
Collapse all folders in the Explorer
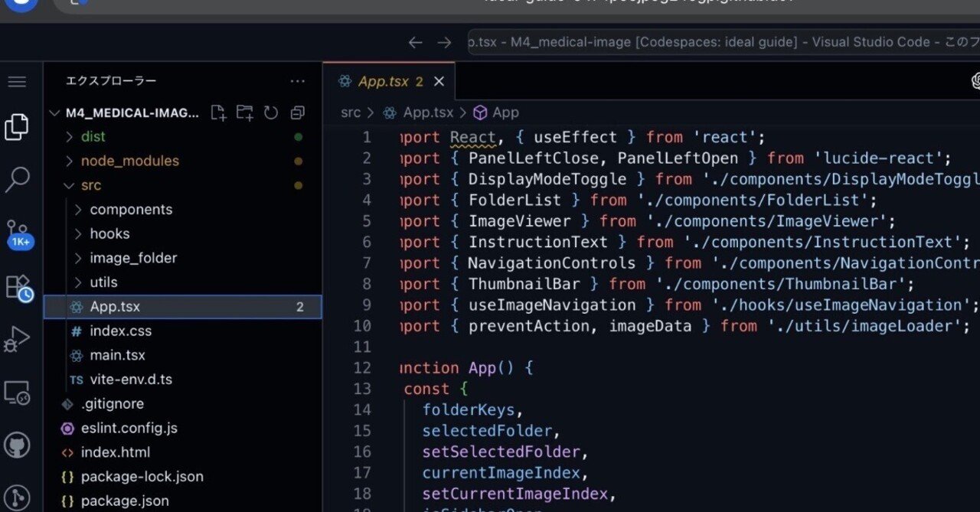(297, 113)
